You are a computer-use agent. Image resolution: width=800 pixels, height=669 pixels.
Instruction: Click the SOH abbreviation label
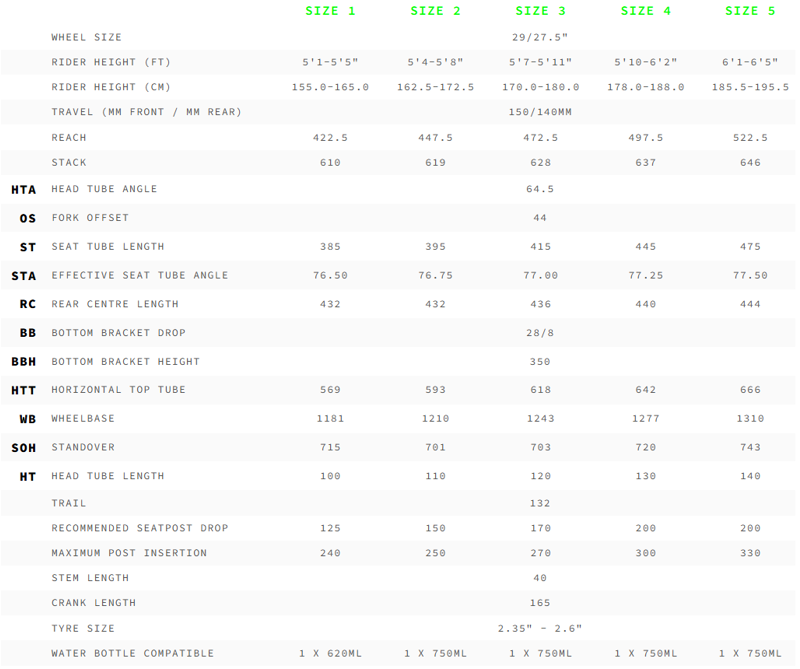[24, 448]
